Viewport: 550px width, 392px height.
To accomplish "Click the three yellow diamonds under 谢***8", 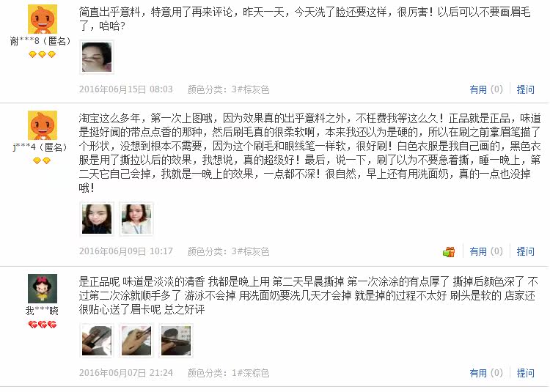I will (x=42, y=55).
